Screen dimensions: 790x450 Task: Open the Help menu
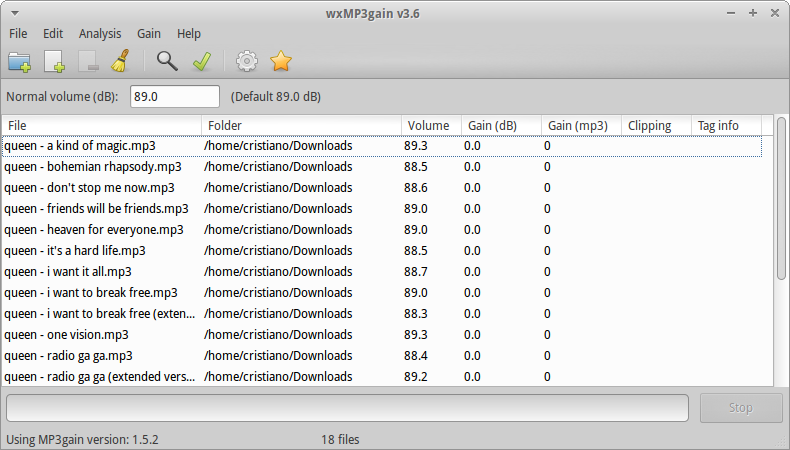[189, 34]
